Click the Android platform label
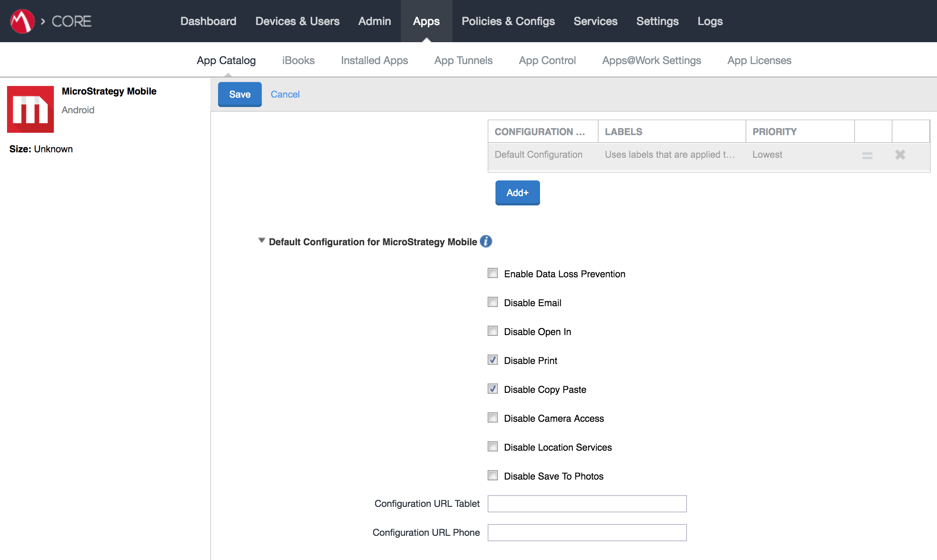The height and width of the screenshot is (560, 937). pyautogui.click(x=78, y=110)
